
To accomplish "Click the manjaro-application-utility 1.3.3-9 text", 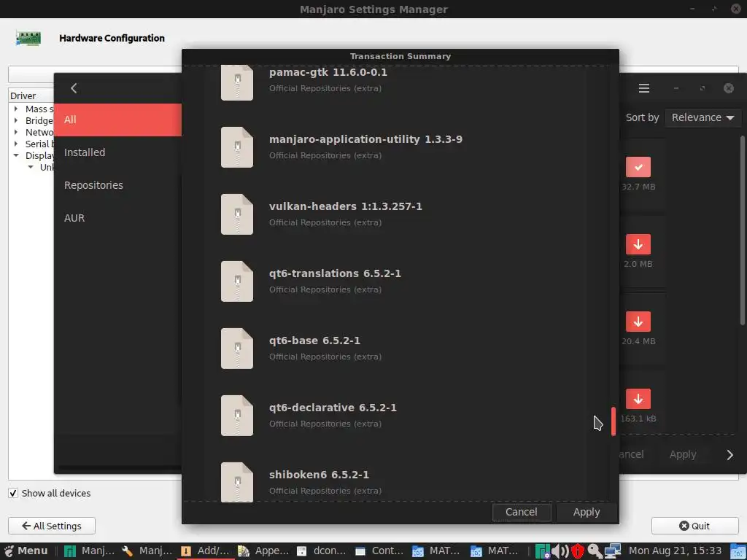I will (x=365, y=139).
